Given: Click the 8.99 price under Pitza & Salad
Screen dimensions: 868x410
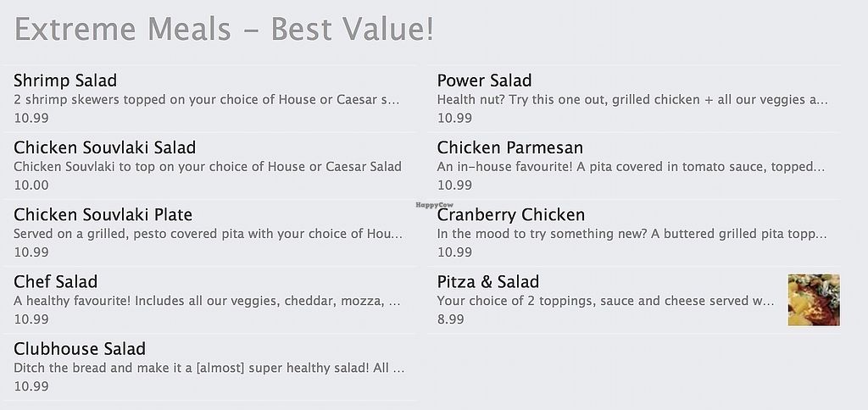Looking at the screenshot, I should (450, 319).
